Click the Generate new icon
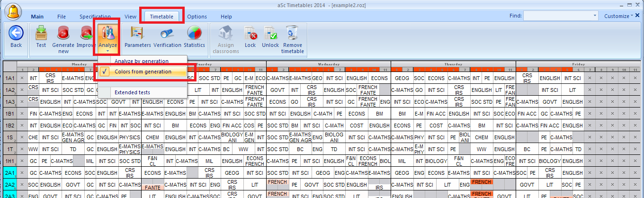The width and height of the screenshot is (644, 198). click(63, 33)
